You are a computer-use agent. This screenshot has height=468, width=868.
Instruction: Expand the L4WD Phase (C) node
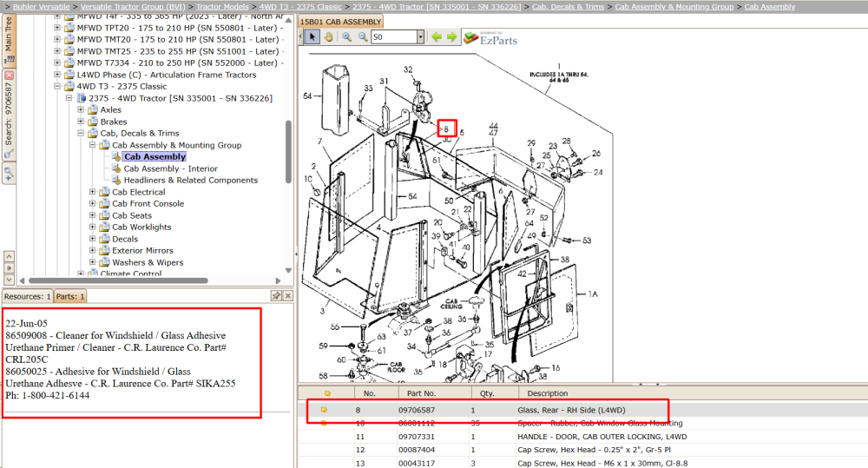[57, 75]
